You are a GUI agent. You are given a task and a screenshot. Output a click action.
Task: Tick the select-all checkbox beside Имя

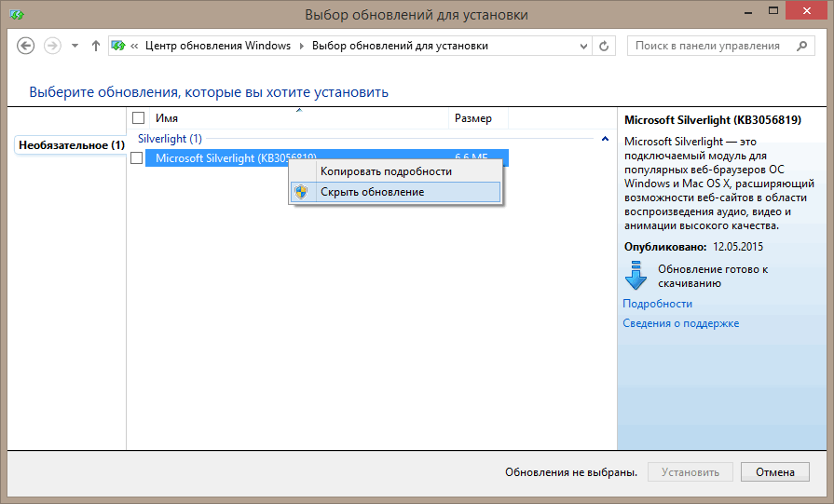[x=139, y=118]
